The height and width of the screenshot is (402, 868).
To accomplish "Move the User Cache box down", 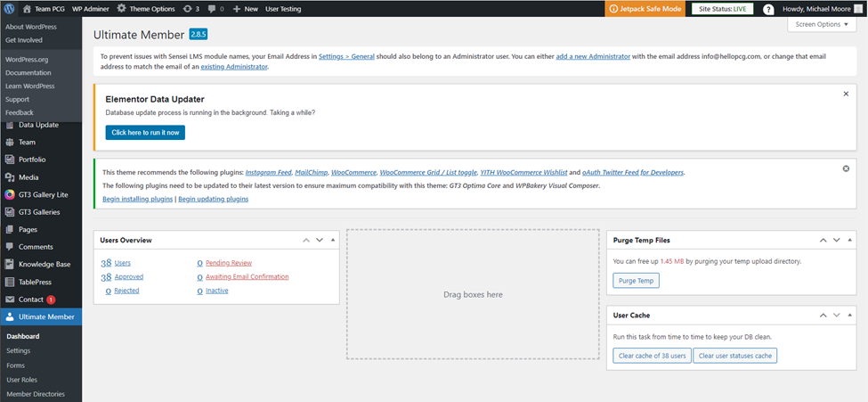I will tap(837, 316).
